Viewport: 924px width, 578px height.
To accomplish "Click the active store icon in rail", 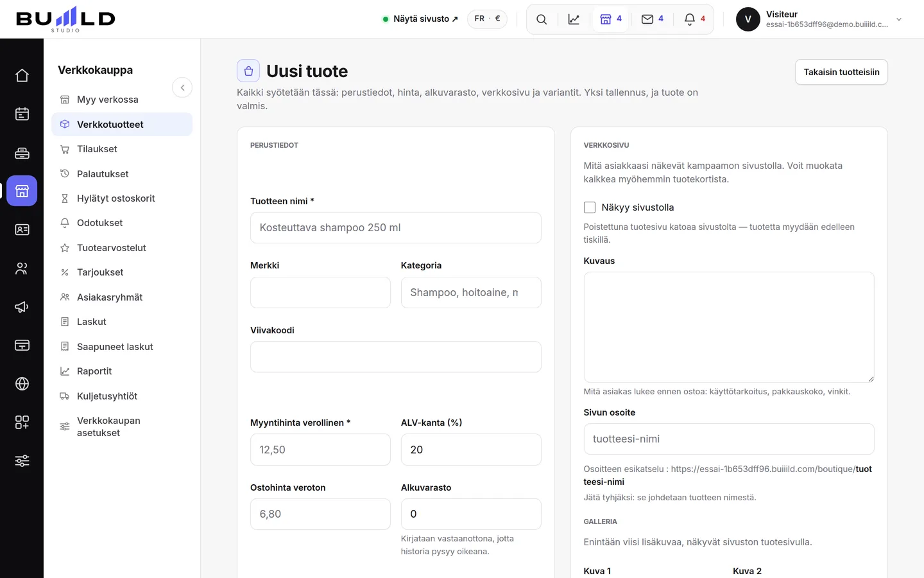I will pos(22,191).
